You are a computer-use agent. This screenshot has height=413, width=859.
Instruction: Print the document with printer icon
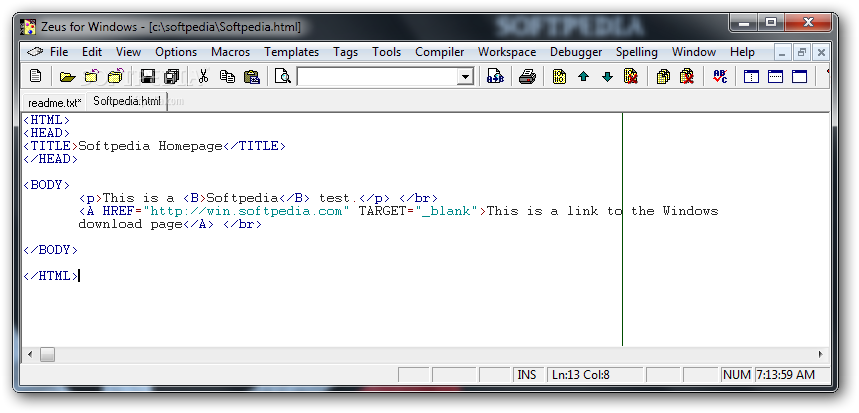527,76
